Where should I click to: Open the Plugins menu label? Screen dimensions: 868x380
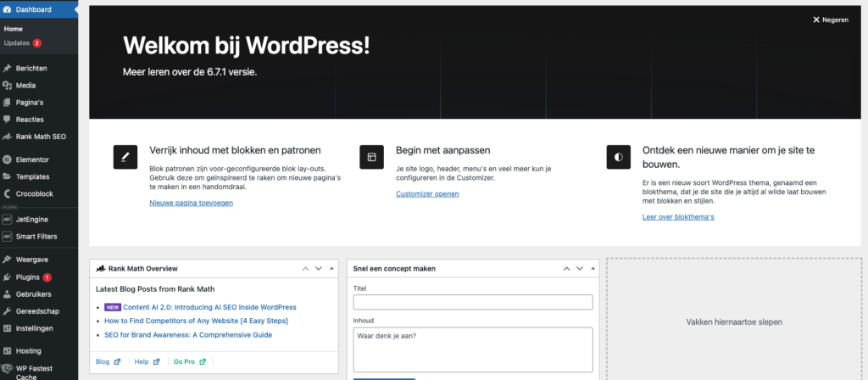28,277
